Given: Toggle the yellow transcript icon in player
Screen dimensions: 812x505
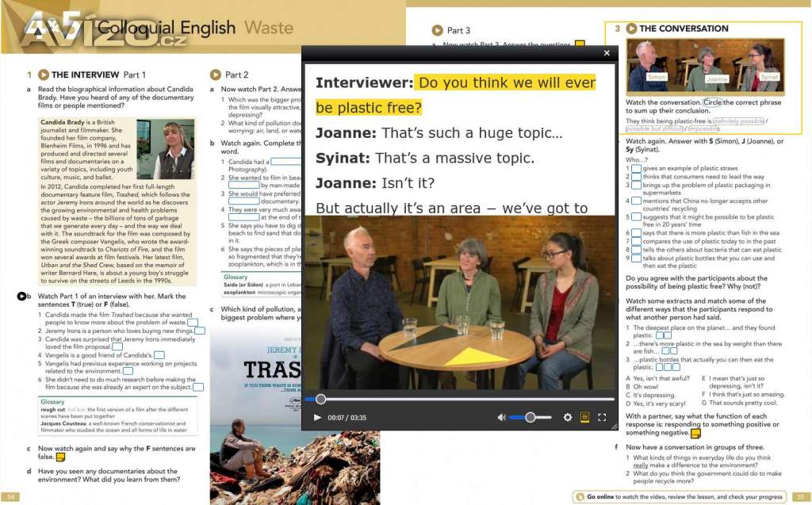Looking at the screenshot, I should 585,417.
